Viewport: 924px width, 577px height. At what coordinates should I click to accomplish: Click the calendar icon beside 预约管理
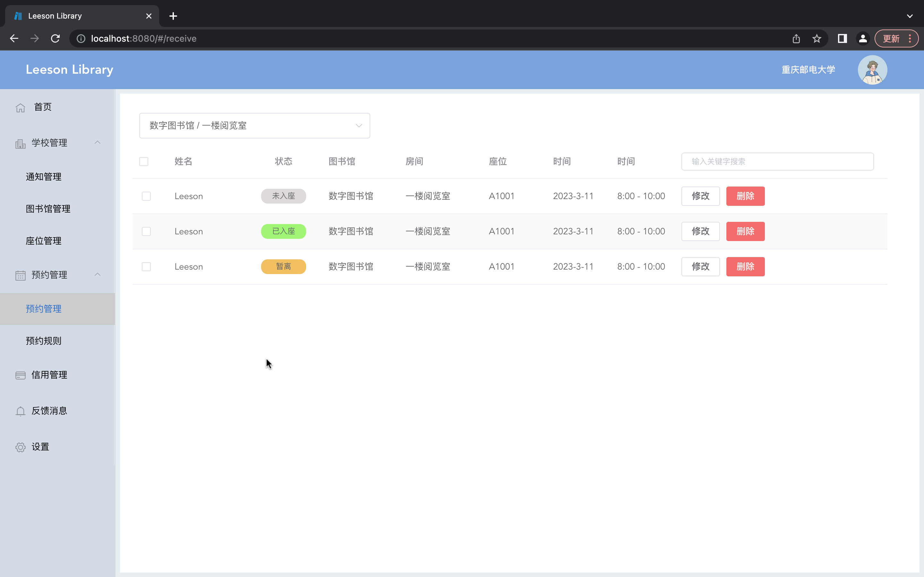[20, 275]
